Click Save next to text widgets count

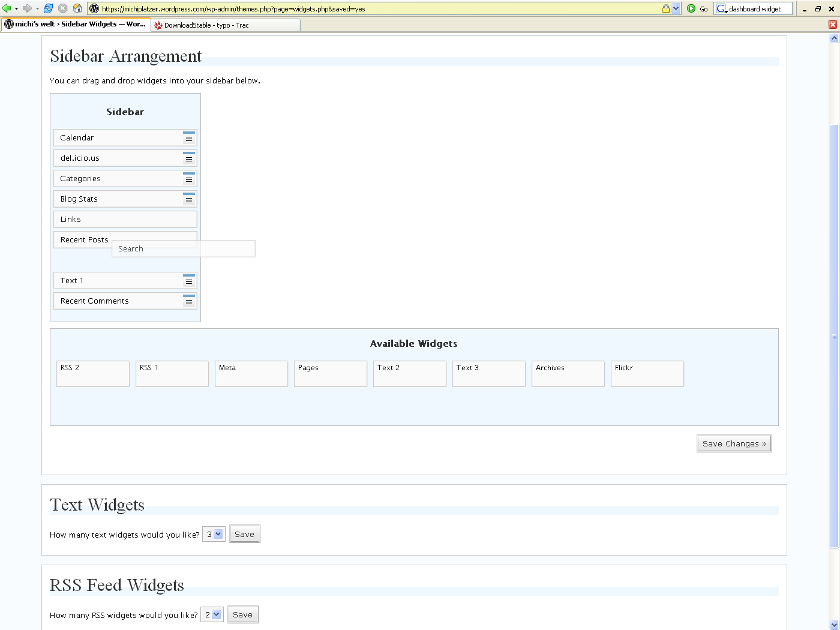pos(244,534)
